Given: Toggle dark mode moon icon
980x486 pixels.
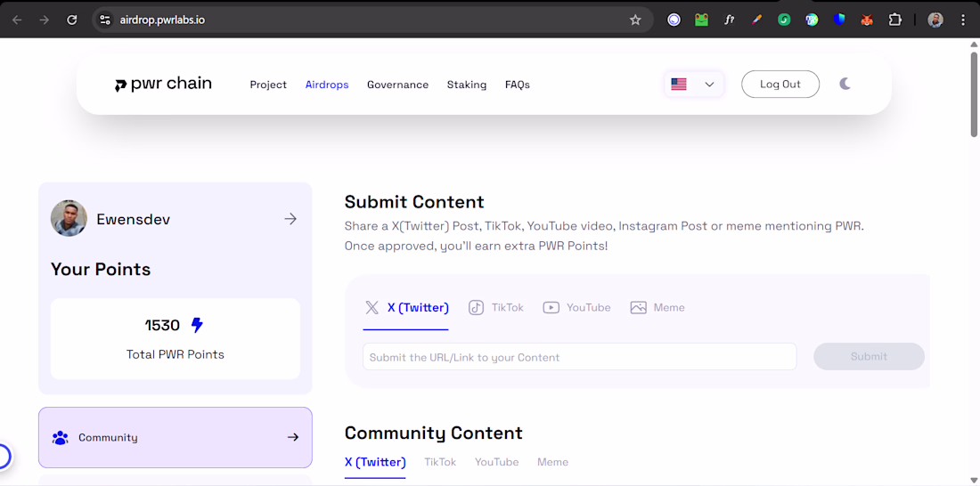Looking at the screenshot, I should (845, 84).
